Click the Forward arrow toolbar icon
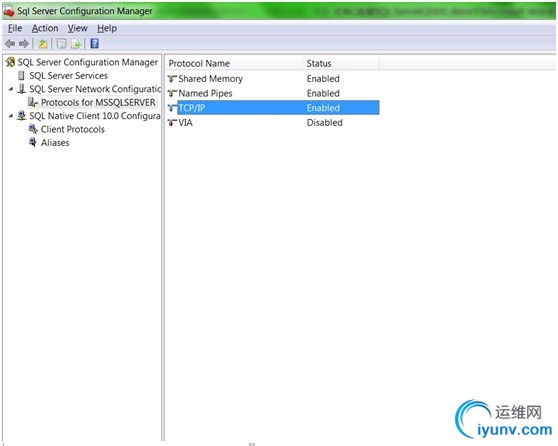The width and height of the screenshot is (558, 446). (24, 44)
